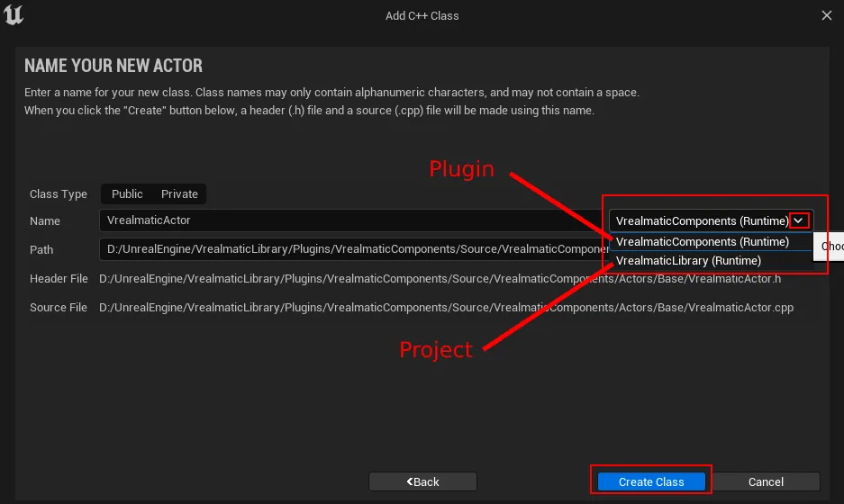Cancel the class creation
844x504 pixels.
coord(766,481)
